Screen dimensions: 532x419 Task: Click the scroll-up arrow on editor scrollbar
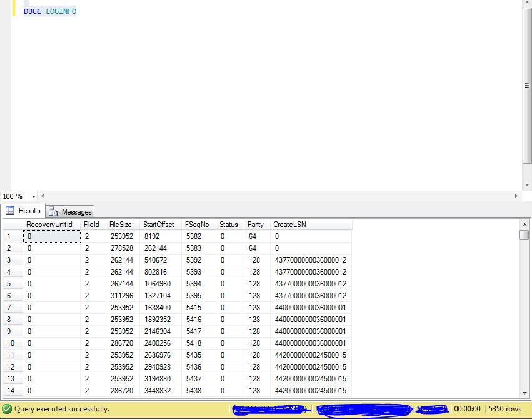coord(527,4)
